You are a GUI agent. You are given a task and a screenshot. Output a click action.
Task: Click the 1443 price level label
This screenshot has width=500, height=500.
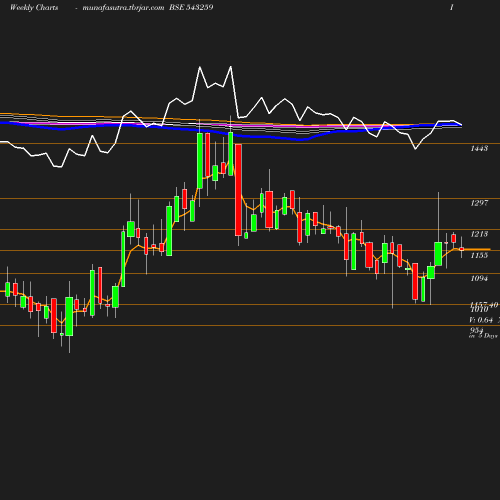[479, 149]
